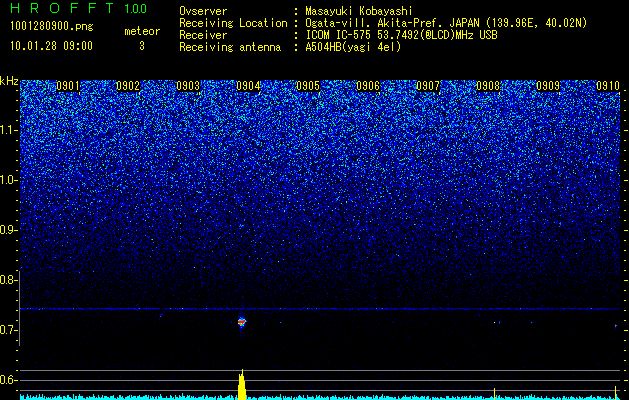Click the 0901 time marker
The width and height of the screenshot is (629, 400).
(x=68, y=86)
